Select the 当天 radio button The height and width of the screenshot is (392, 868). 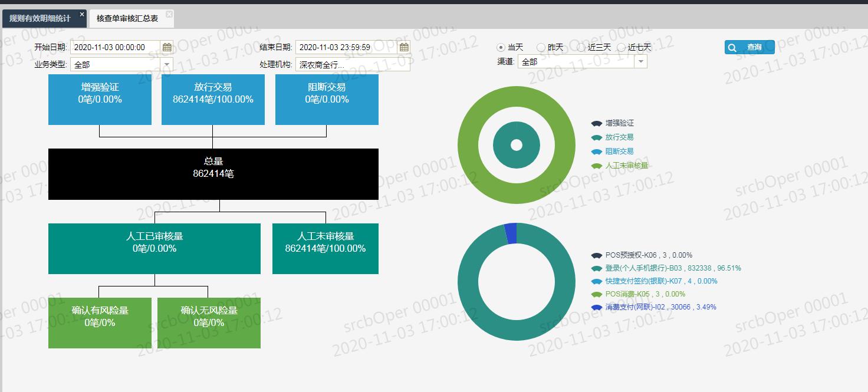pos(500,47)
